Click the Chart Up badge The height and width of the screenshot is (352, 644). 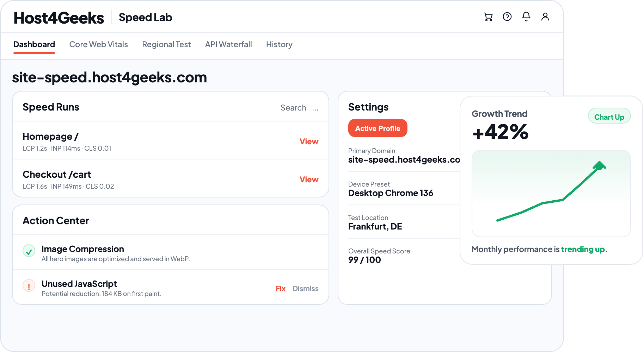(x=609, y=116)
